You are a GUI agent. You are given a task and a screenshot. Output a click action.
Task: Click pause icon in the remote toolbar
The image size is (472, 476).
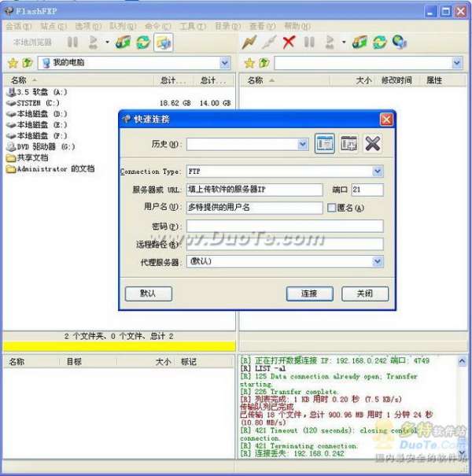click(x=309, y=42)
